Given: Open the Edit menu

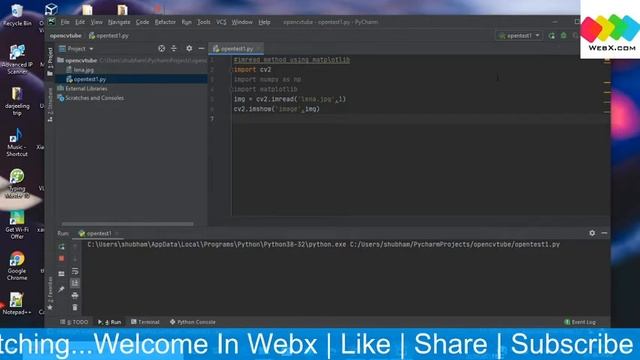Looking at the screenshot, I should point(80,22).
